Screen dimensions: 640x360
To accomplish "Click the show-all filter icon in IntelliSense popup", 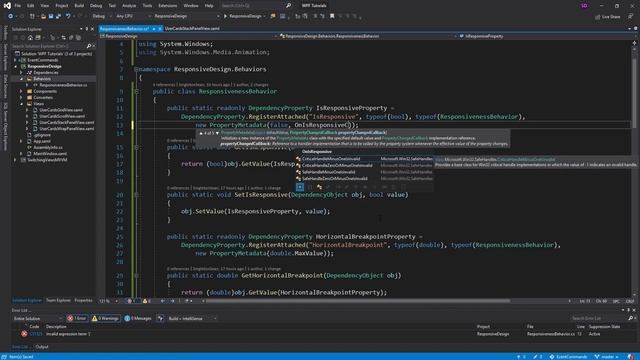I will coord(300,187).
